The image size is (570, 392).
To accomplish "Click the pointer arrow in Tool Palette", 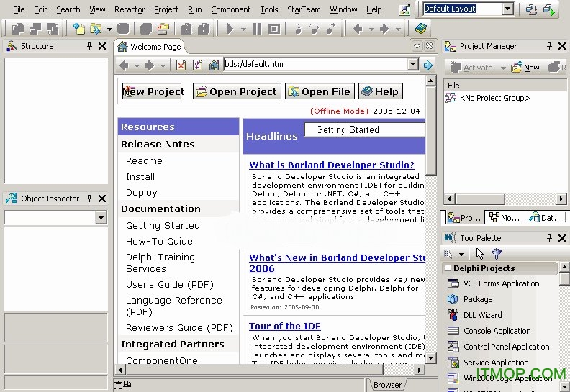I will [480, 254].
